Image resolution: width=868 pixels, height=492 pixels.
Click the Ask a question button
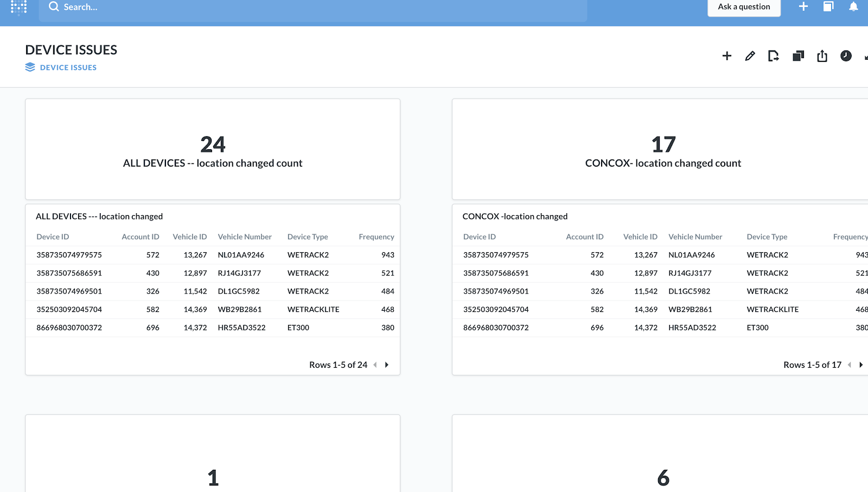point(744,7)
